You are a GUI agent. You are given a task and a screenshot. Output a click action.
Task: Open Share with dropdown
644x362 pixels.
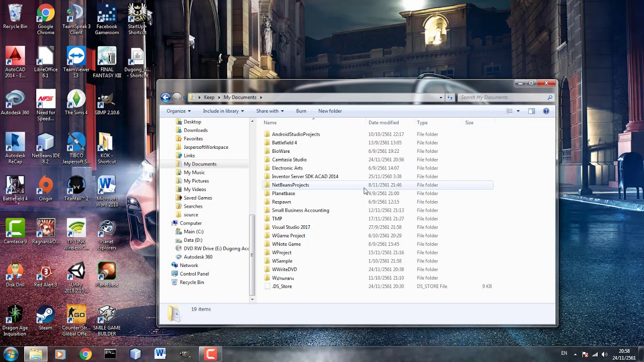270,111
